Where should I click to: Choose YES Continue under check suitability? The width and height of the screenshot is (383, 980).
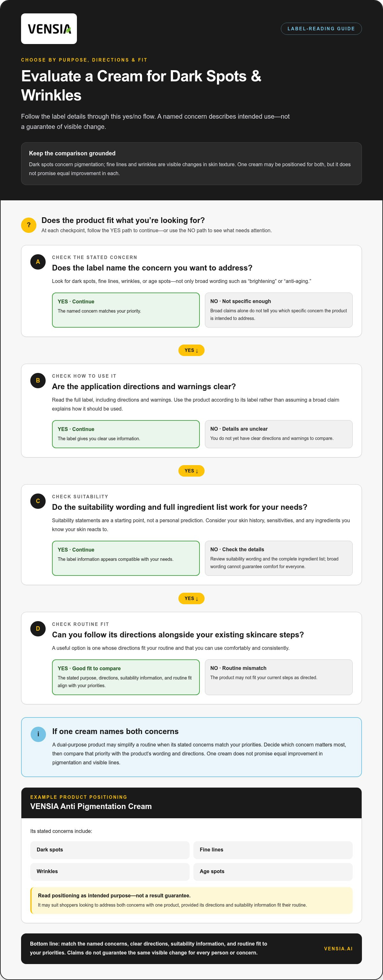tap(126, 558)
